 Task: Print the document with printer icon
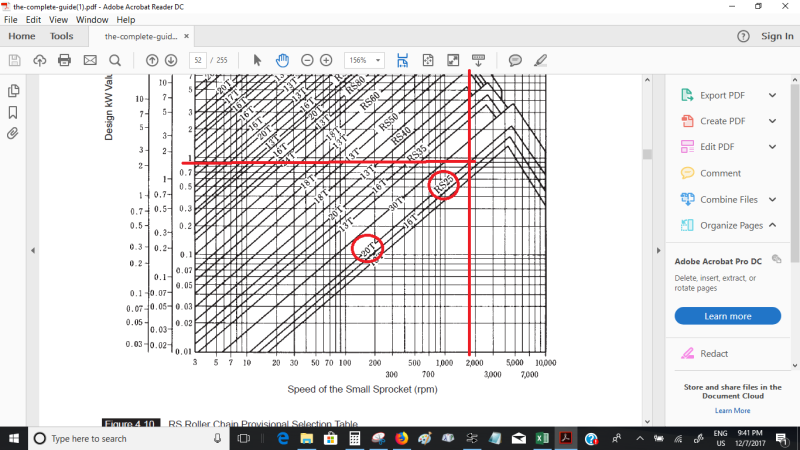[x=64, y=60]
